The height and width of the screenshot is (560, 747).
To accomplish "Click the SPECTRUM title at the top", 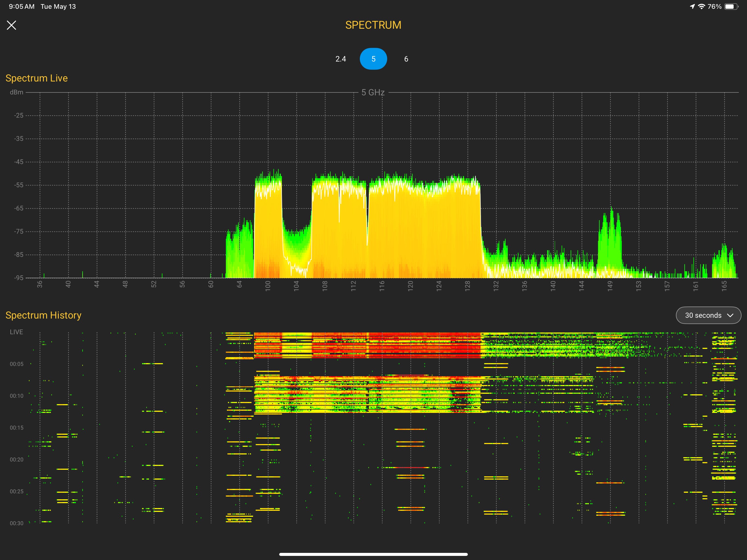I will coord(373,25).
